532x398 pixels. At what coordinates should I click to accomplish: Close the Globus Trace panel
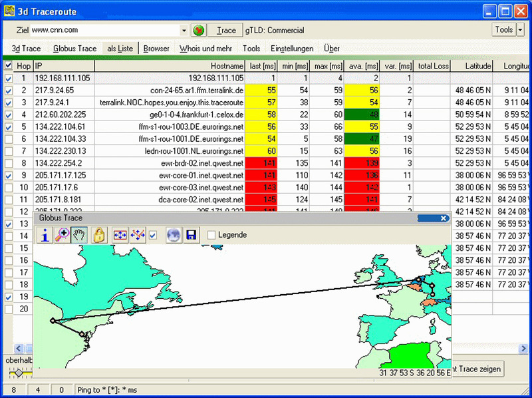tap(444, 218)
